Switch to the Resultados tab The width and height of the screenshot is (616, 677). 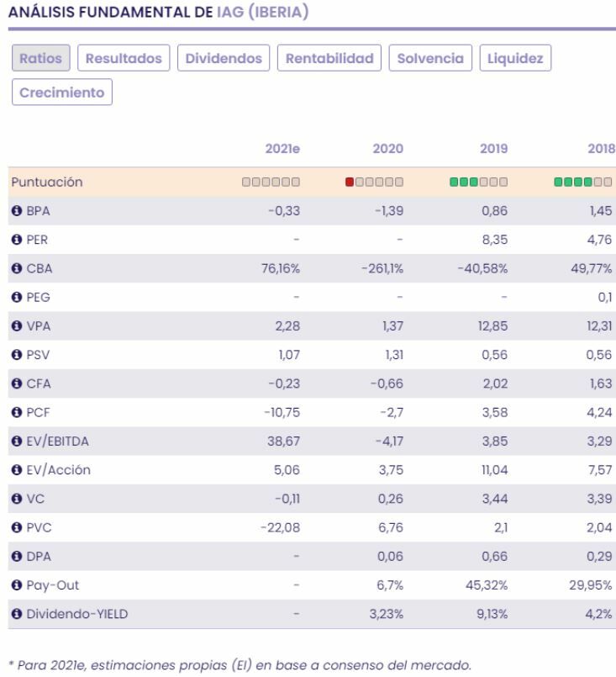pyautogui.click(x=124, y=58)
